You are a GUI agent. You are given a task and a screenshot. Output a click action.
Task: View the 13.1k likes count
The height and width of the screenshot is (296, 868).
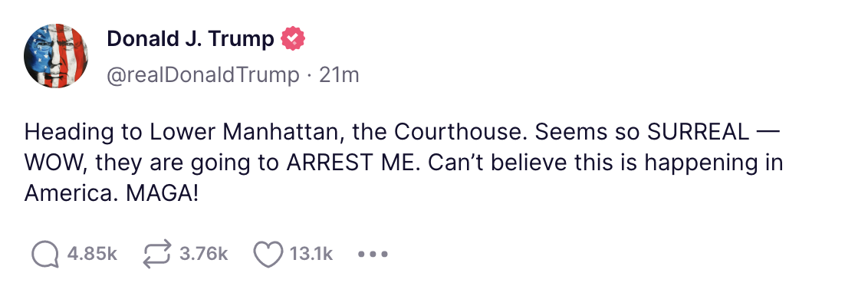311,255
